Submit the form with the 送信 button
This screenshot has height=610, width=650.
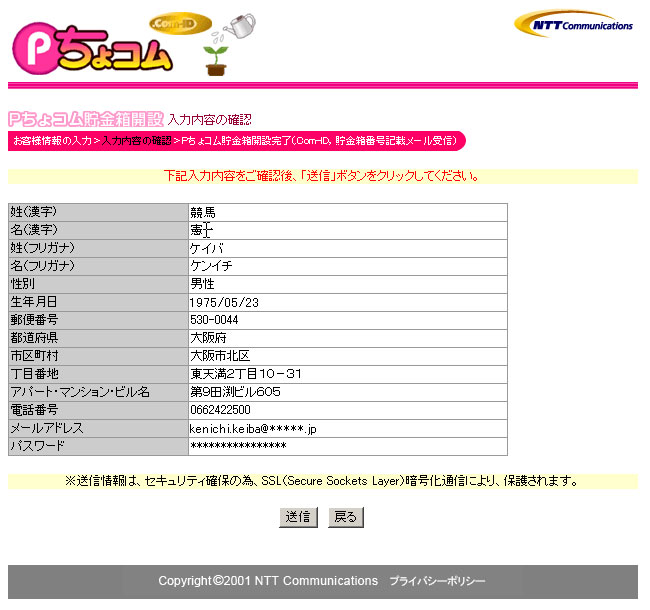(x=298, y=517)
